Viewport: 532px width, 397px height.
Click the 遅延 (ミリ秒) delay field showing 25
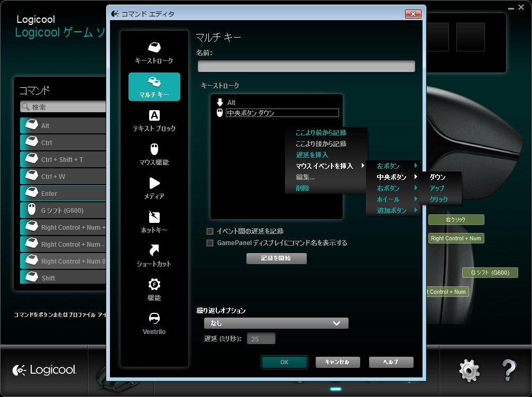click(261, 339)
